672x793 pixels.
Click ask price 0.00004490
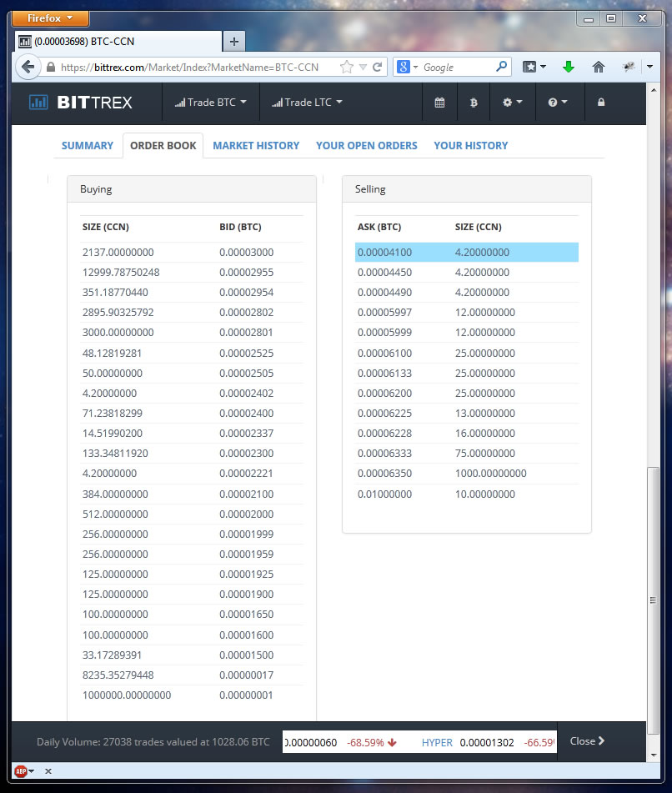point(385,293)
